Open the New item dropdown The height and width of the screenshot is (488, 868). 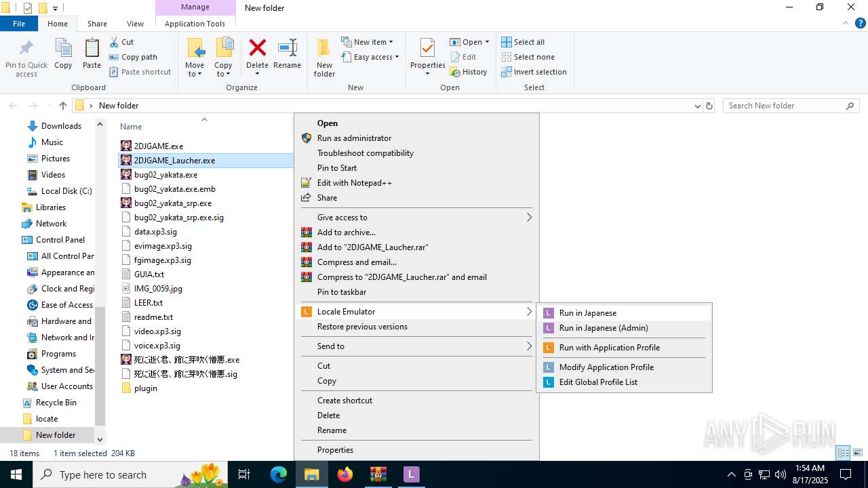point(367,42)
